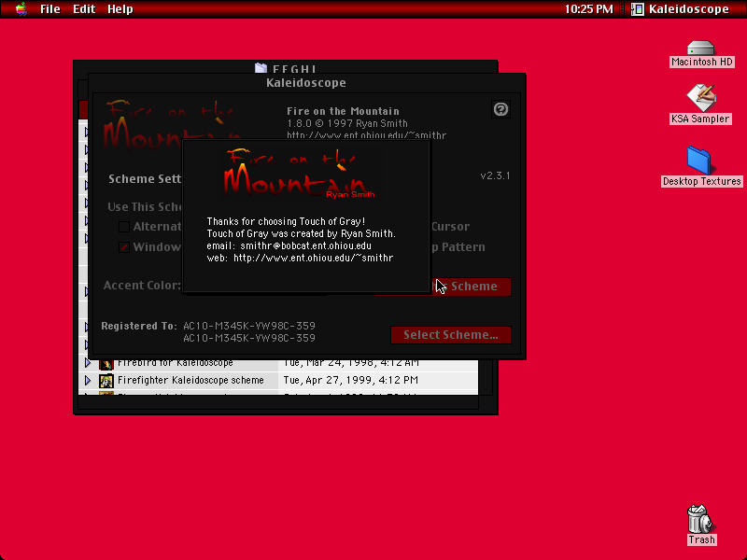This screenshot has width=747, height=560.
Task: Click the 10:25 PM menu bar clock
Action: (589, 9)
